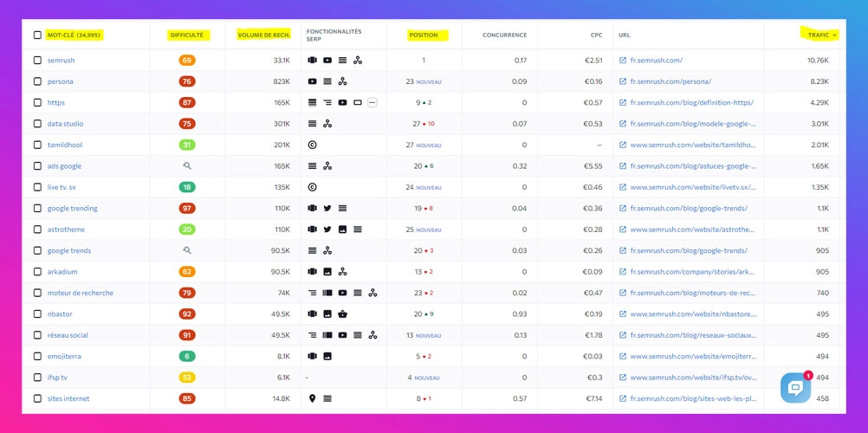This screenshot has height=433, width=868.
Task: Click the 10.76K traffic value
Action: [818, 61]
